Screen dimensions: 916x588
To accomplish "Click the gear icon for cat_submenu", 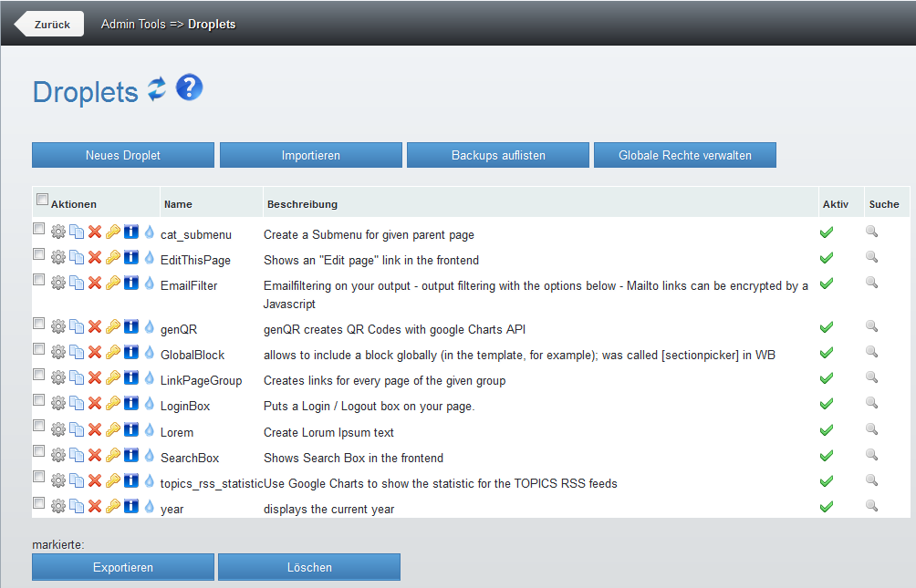I will tap(57, 232).
